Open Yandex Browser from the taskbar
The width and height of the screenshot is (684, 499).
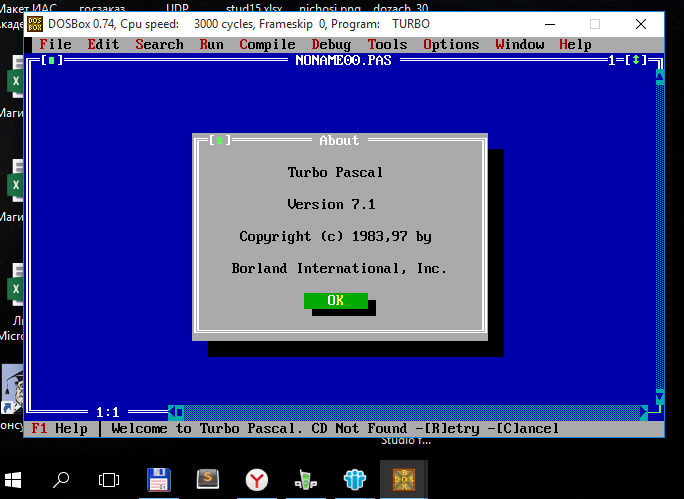point(256,480)
